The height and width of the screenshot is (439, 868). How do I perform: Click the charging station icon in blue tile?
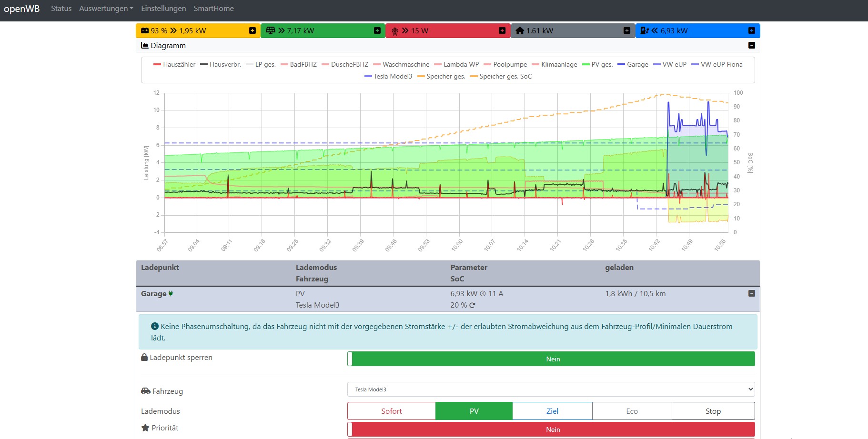(x=644, y=30)
